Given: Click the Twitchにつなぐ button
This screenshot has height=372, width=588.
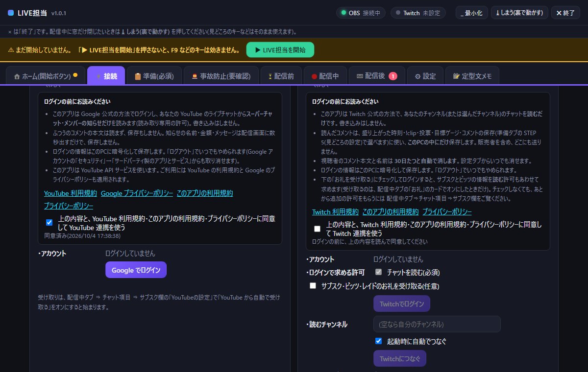Looking at the screenshot, I should 400,358.
